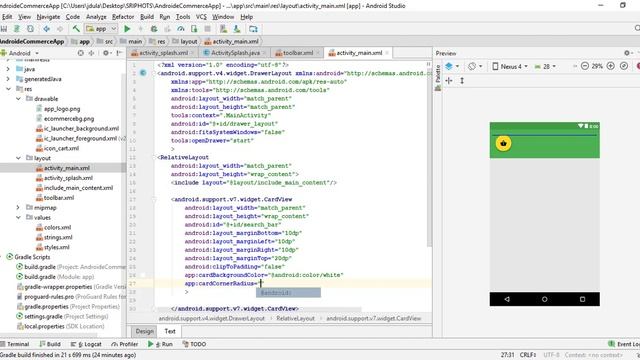Open the API 28 version dropdown
640x360 pixels.
pos(545,66)
